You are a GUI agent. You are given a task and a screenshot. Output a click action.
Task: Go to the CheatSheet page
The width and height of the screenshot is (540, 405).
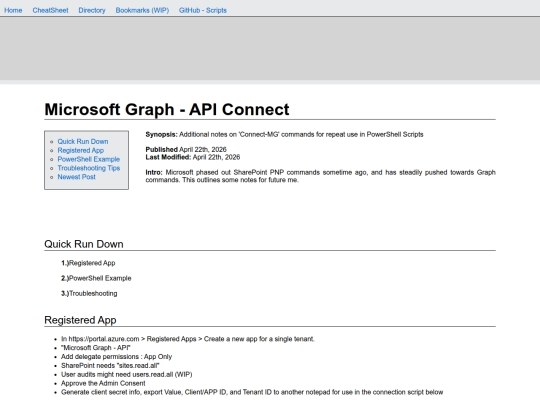(50, 10)
